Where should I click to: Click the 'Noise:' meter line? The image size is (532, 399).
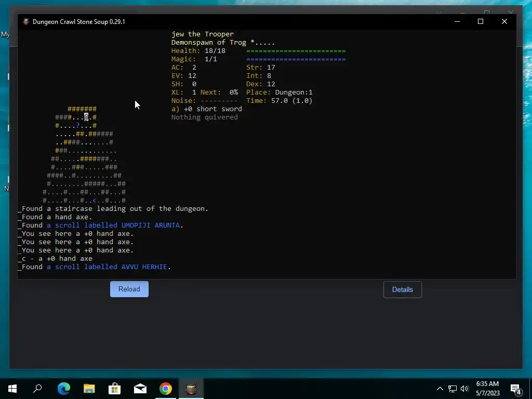point(204,100)
